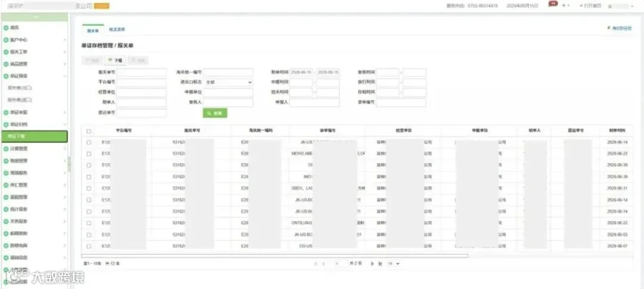Go to next page arrow in pagination
The image size is (644, 289).
[373, 263]
